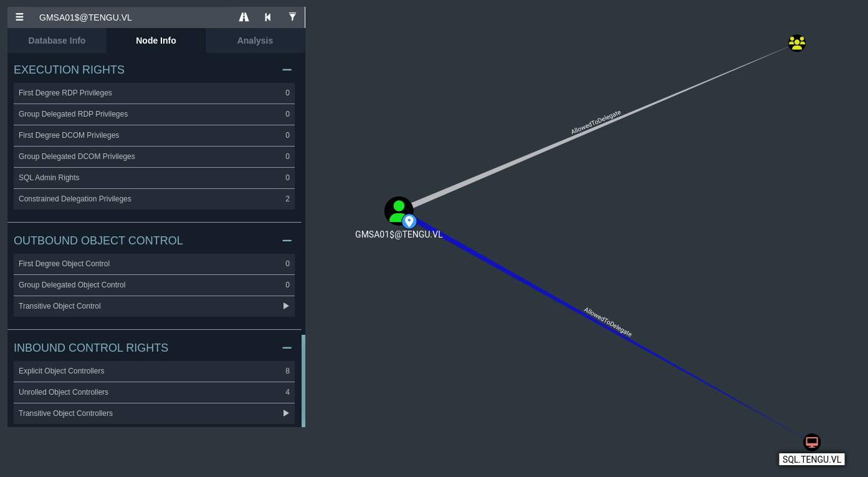The image size is (868, 477).
Task: Click the pathfinding road icon
Action: click(244, 17)
